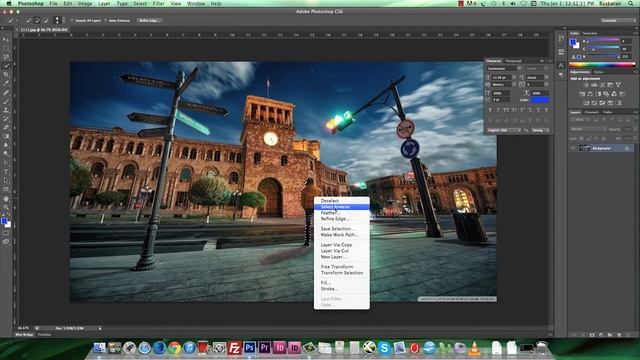
Task: Add a Vibrance adjustment
Action: tap(618, 85)
